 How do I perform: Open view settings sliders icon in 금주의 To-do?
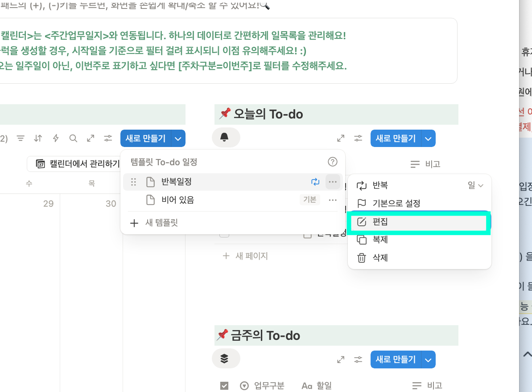point(358,359)
